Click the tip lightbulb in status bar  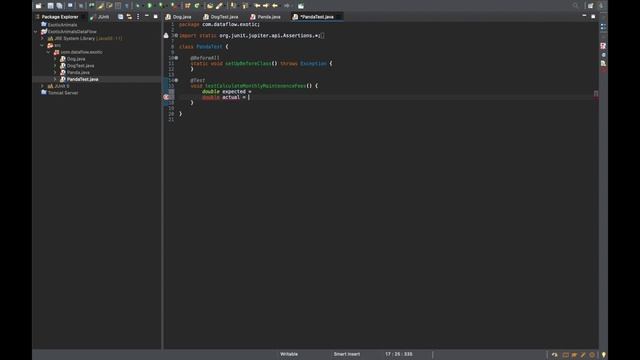click(604, 355)
